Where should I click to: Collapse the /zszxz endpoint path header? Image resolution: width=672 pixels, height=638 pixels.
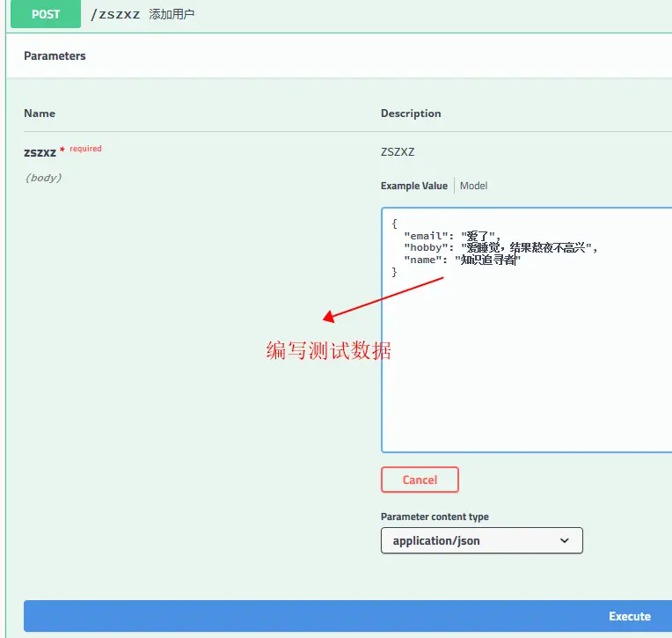115,14
